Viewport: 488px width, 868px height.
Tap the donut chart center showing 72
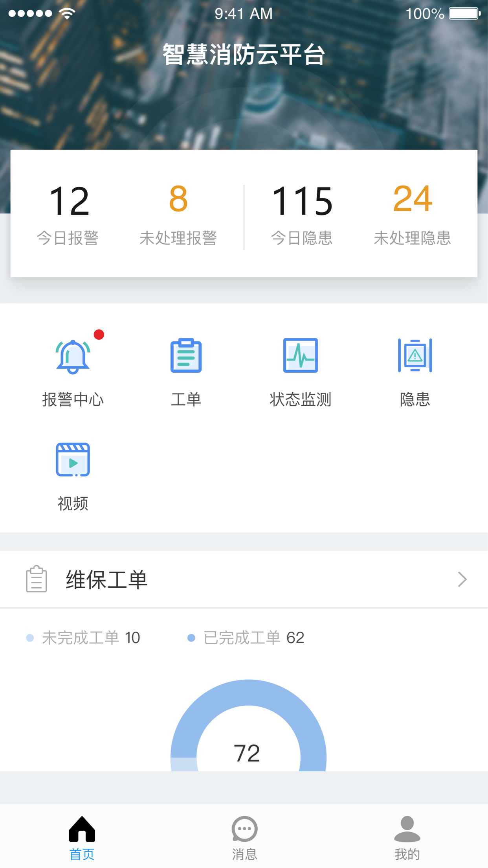[x=247, y=753]
